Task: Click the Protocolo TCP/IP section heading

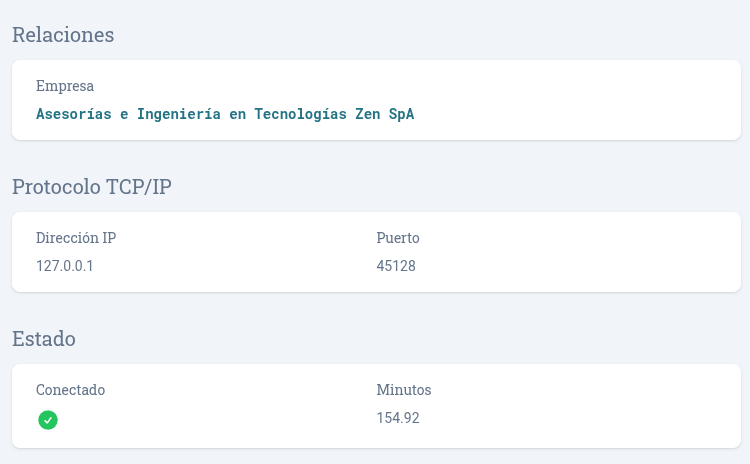Action: click(x=91, y=187)
